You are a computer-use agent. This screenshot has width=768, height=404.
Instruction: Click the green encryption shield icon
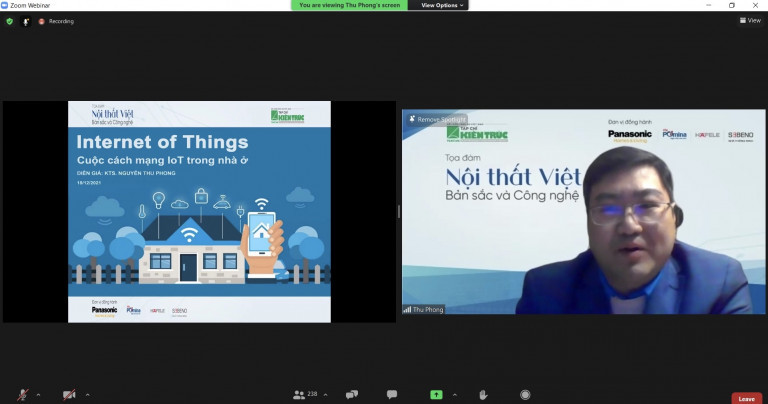click(10, 21)
